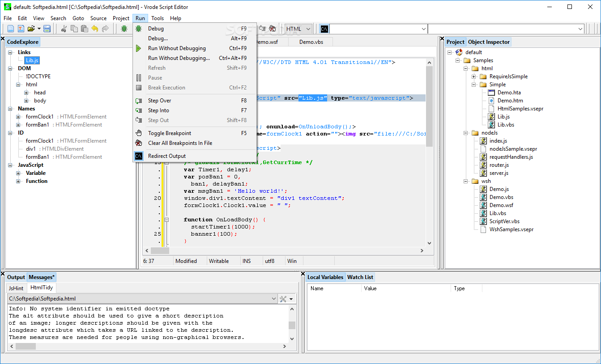
Task: Click fold marker beside function OnLoadBody
Action: click(x=166, y=220)
